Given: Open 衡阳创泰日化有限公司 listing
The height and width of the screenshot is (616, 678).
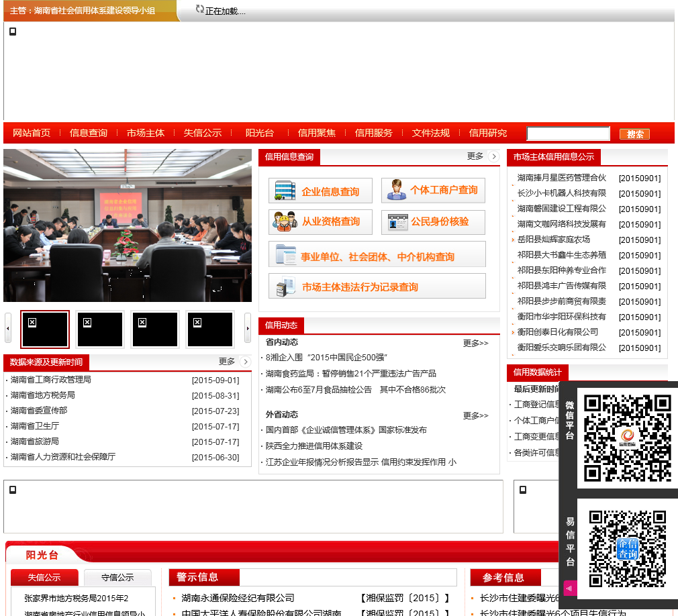Looking at the screenshot, I should tap(558, 332).
